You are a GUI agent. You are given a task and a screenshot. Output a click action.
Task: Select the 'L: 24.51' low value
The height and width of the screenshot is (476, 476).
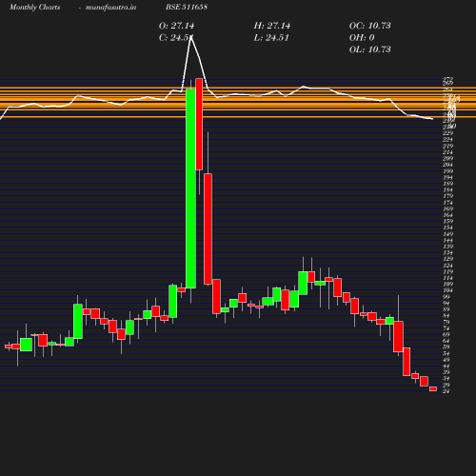(271, 38)
